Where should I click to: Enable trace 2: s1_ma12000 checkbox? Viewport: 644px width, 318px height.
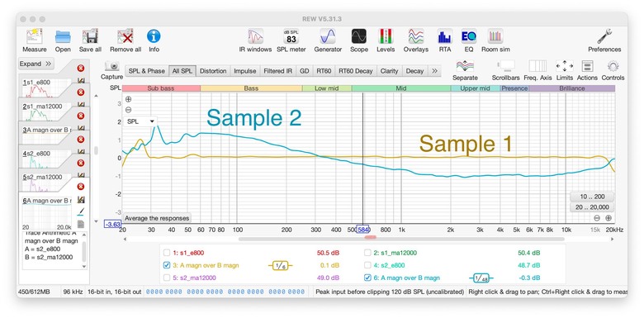click(367, 253)
